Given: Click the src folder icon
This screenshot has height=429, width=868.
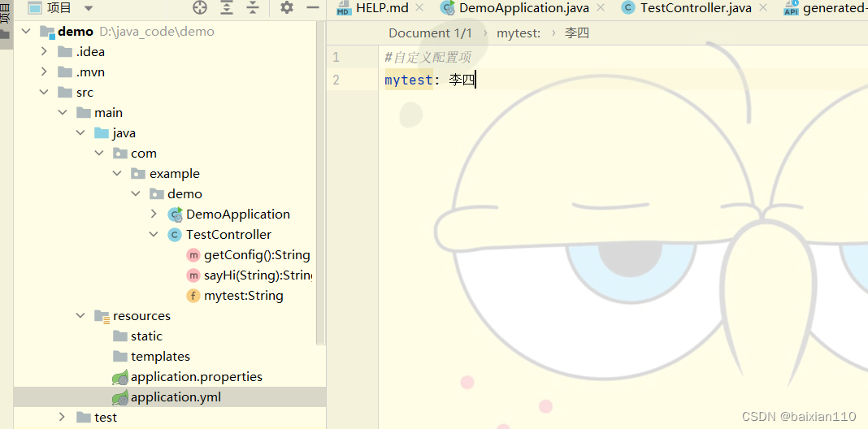Looking at the screenshot, I should click(x=65, y=93).
